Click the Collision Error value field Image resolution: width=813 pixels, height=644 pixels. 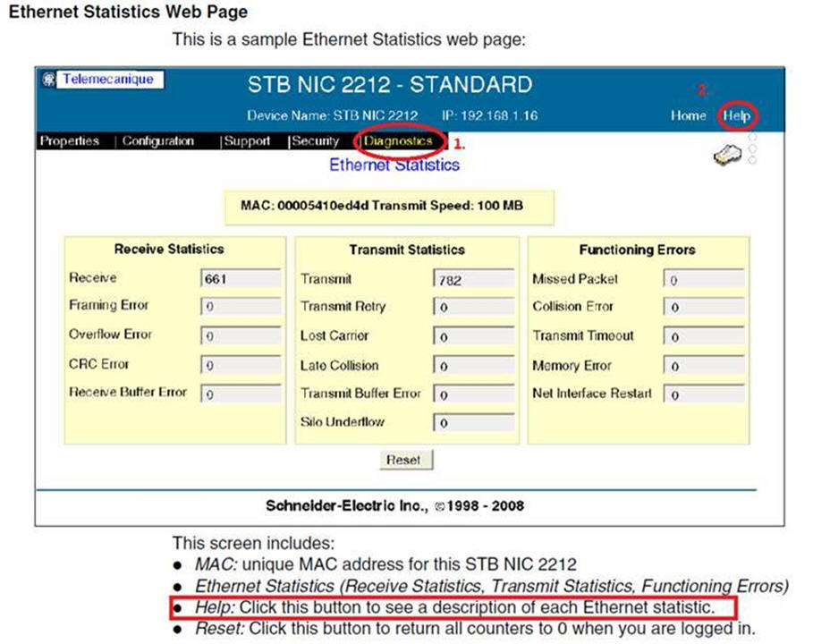(704, 307)
